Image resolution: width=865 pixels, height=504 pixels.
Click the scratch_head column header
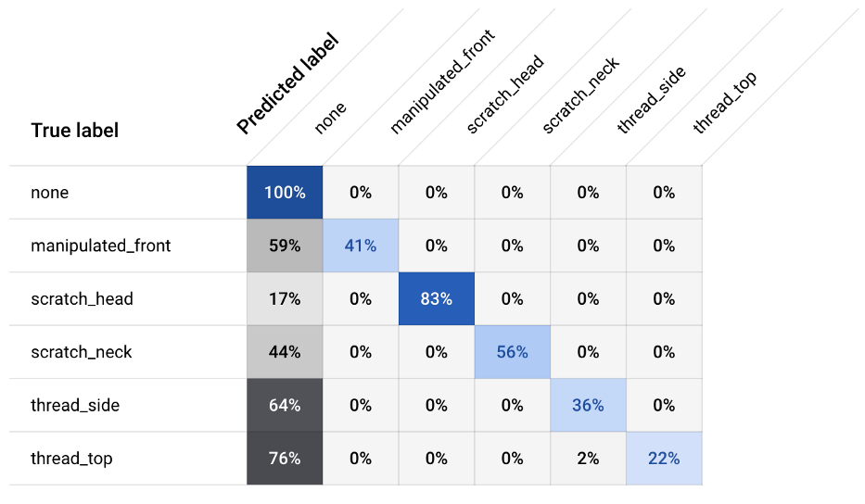click(504, 95)
